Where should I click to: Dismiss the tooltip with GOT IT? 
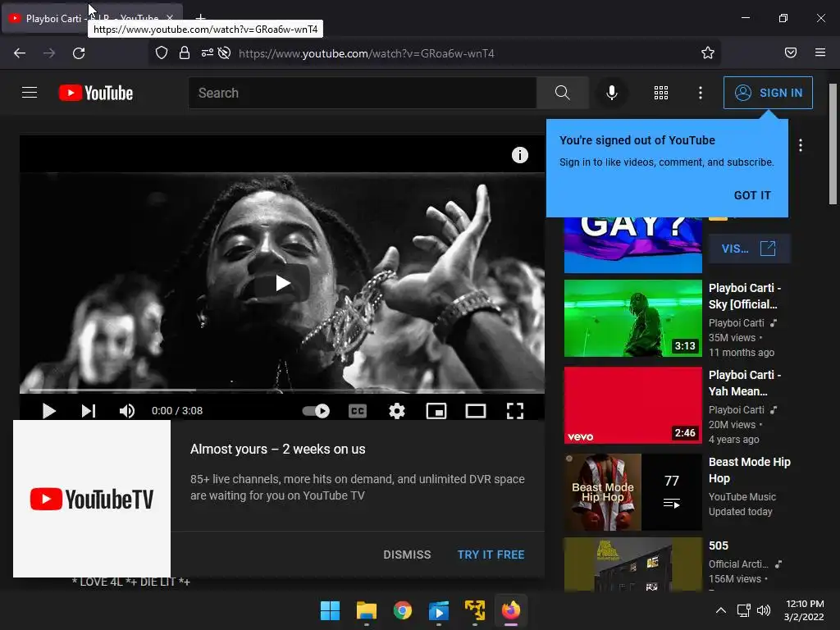[752, 195]
